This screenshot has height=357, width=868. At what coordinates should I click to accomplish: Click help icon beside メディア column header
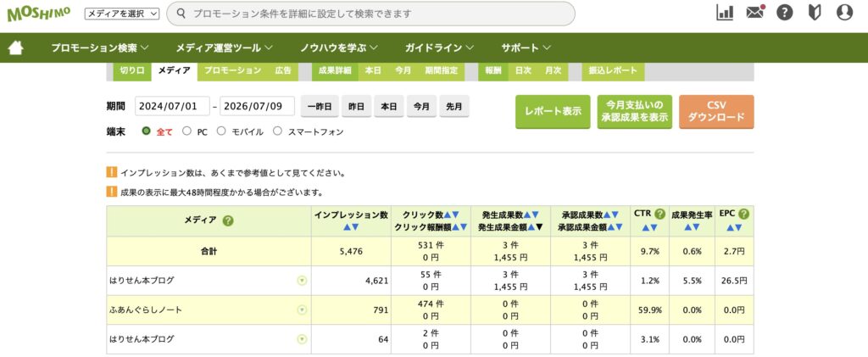pyautogui.click(x=227, y=220)
